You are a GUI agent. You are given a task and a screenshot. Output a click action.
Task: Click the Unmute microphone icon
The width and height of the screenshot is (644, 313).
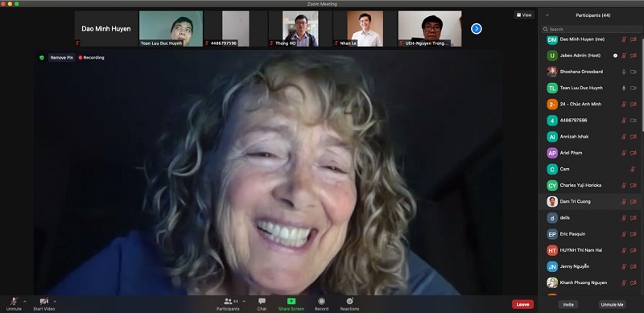[x=14, y=301]
